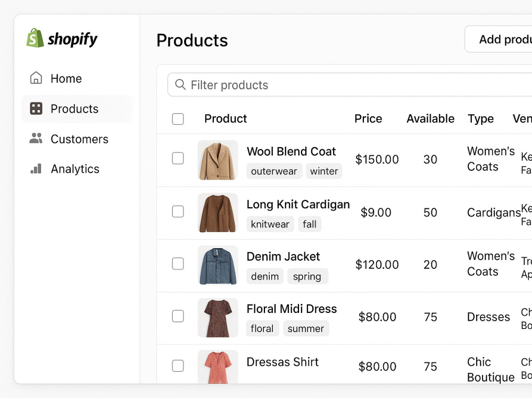The width and height of the screenshot is (532, 398).
Task: Open the Long Knit Cardigan product link
Action: point(298,205)
